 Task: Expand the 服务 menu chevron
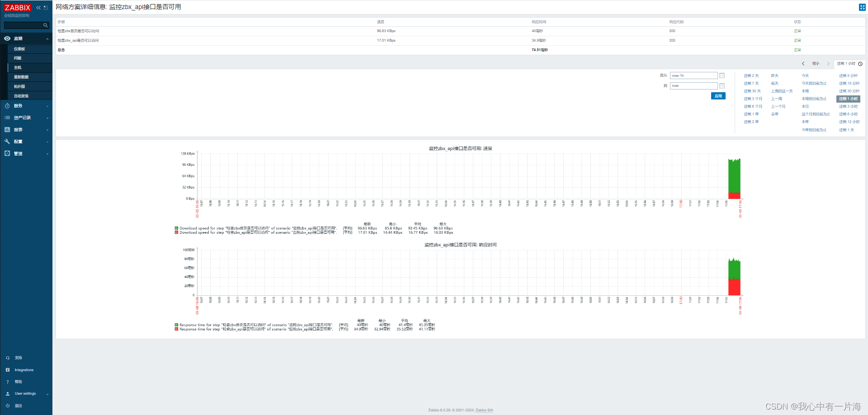[x=47, y=106]
